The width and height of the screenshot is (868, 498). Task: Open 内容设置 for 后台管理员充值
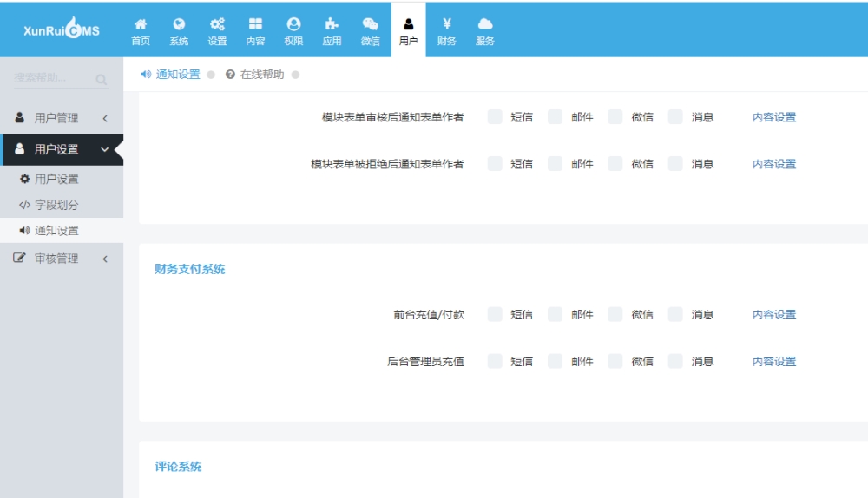click(774, 361)
